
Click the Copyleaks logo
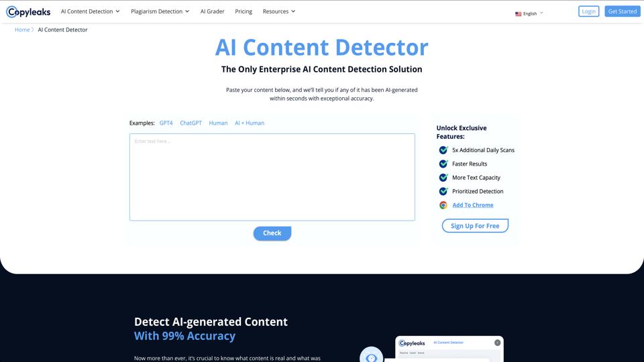[x=28, y=12]
